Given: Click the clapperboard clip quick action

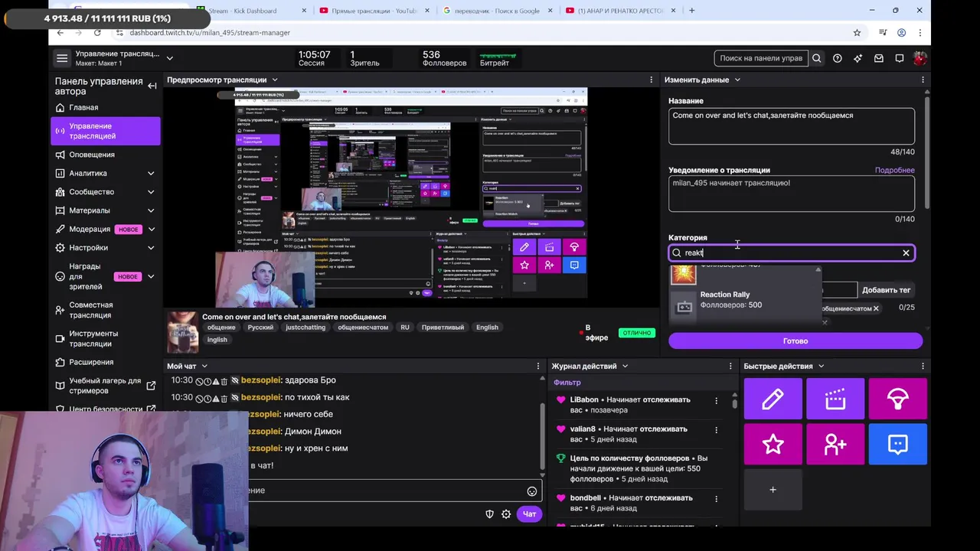Looking at the screenshot, I should 835,399.
